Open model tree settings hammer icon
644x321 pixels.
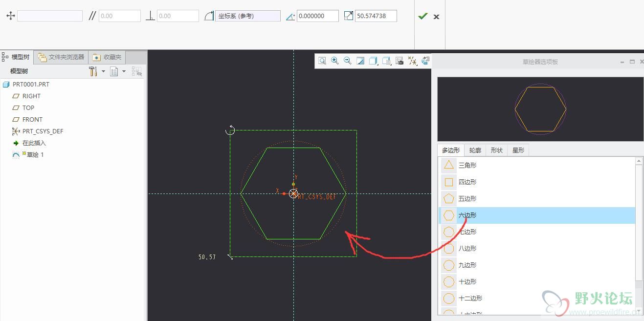(93, 71)
